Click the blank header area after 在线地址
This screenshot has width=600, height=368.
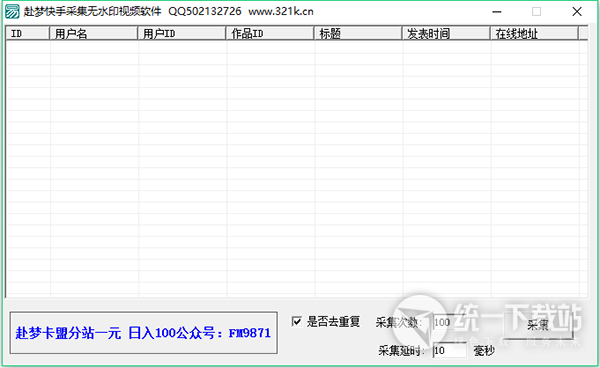(x=583, y=34)
